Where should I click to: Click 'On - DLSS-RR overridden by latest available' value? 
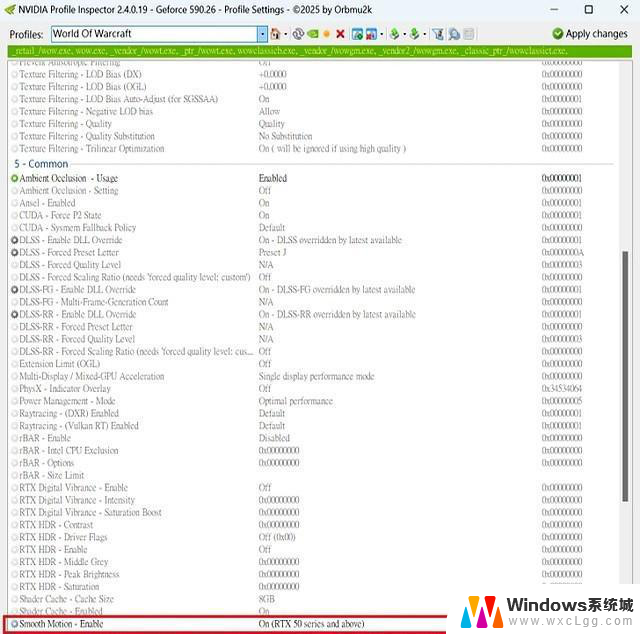coord(337,314)
